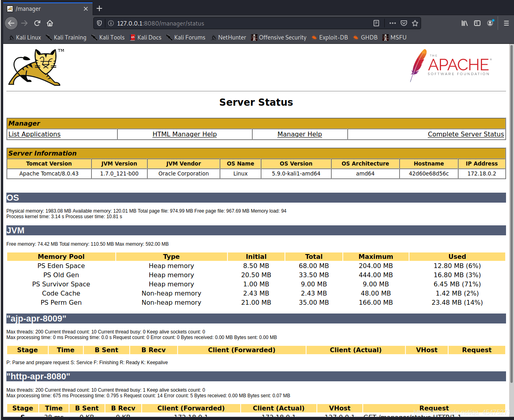Open the MSFU bookmark
Viewport: 514px width, 420px height.
[x=394, y=37]
